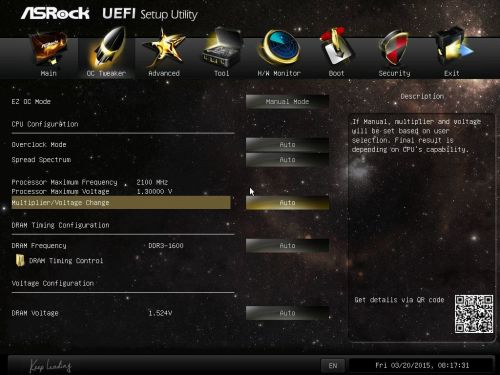Click the Security shield icon
Screen dimensions: 500x375
(x=394, y=48)
